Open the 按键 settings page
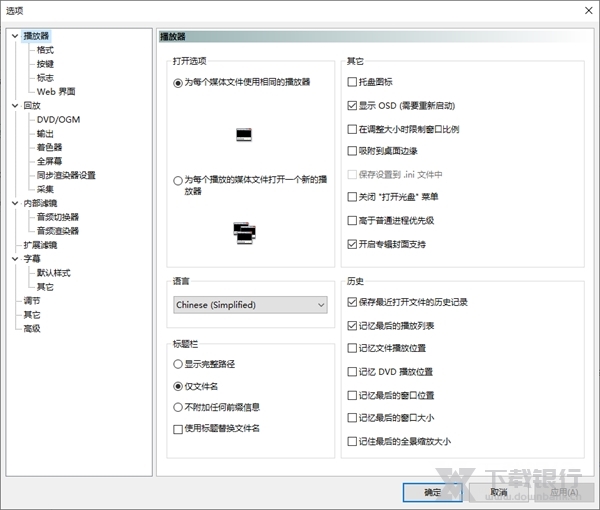 (45, 64)
